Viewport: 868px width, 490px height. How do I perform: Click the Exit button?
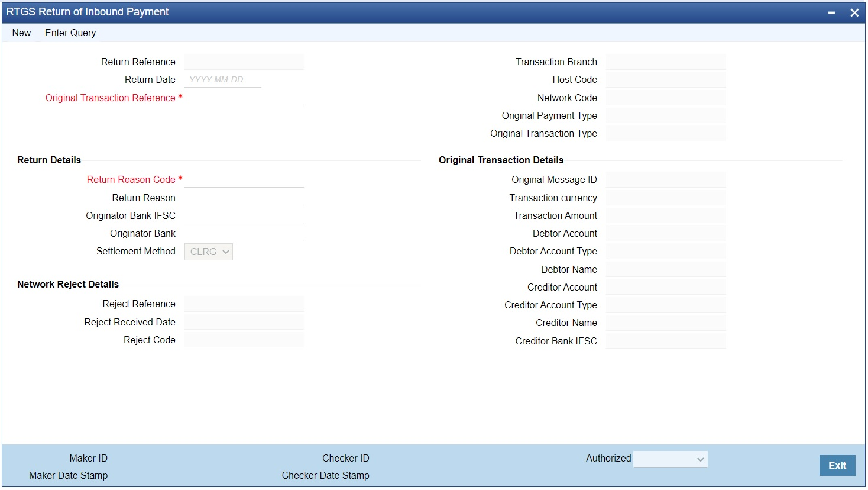(x=837, y=465)
